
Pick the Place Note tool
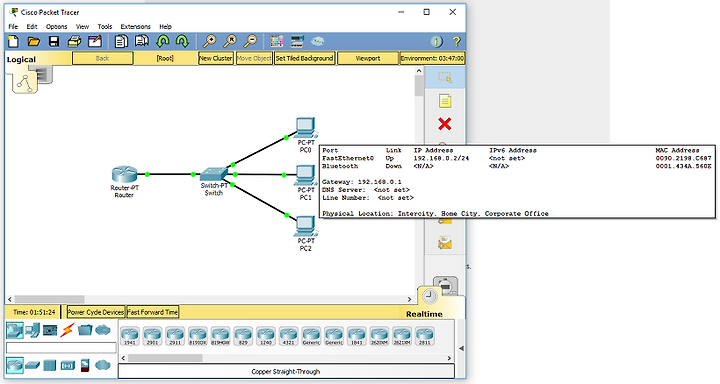[x=444, y=101]
